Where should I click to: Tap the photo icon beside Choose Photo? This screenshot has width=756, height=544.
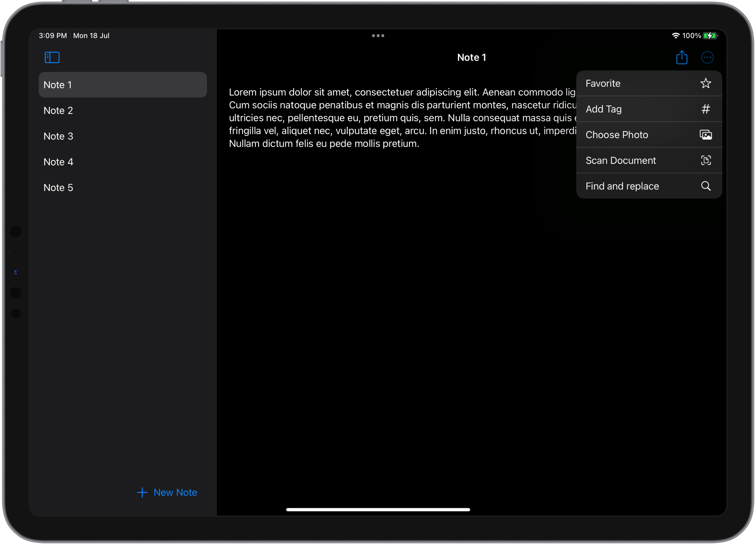pyautogui.click(x=706, y=135)
